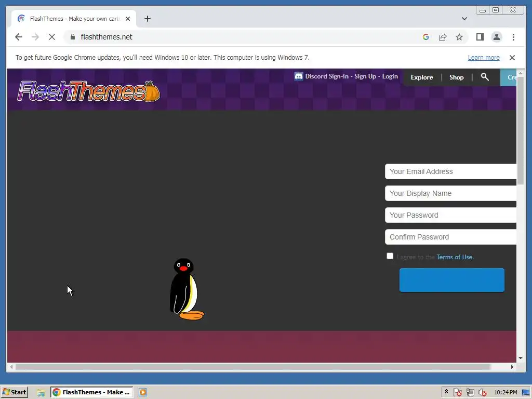The image size is (532, 399).
Task: Click the page scroll down arrow
Action: click(x=521, y=358)
